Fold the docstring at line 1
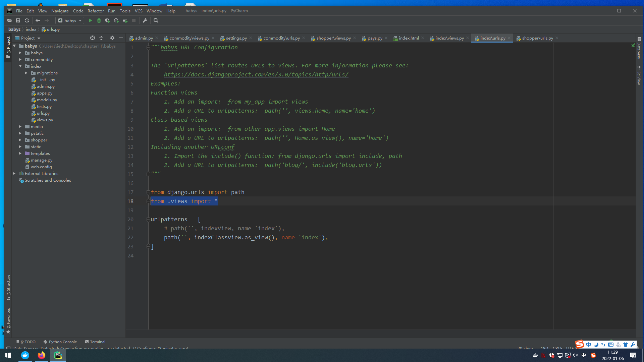Screen dimensions: 644x362 148,47
